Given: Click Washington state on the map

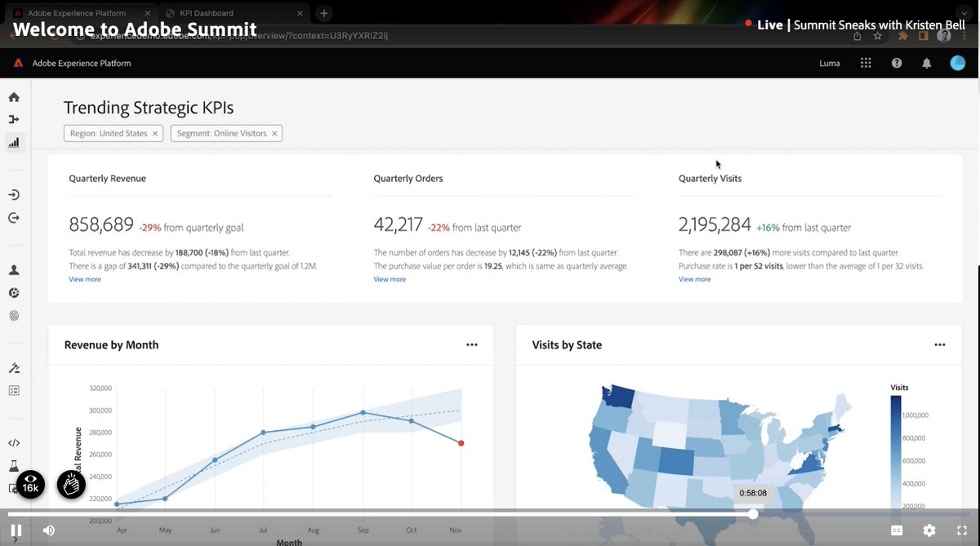Looking at the screenshot, I should click(x=618, y=397).
